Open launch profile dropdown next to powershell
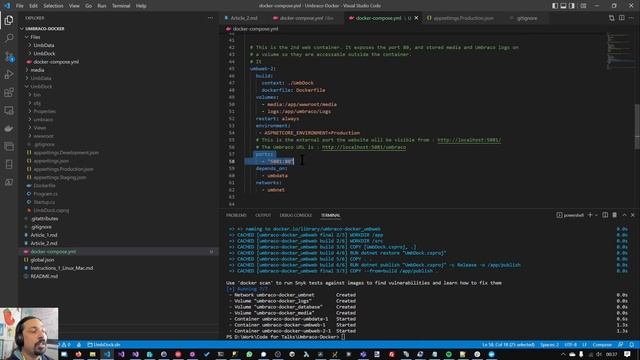 [596, 215]
